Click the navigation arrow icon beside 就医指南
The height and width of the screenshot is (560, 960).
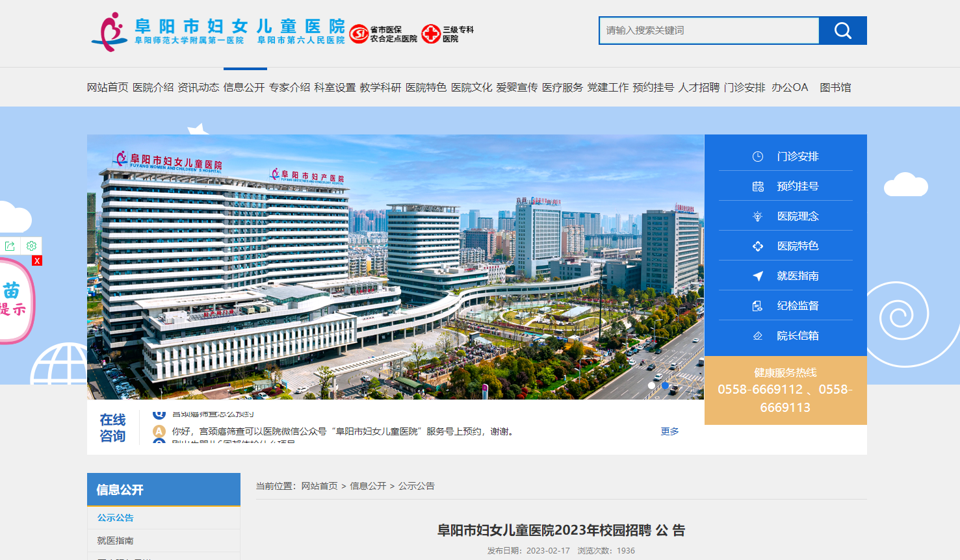758,276
